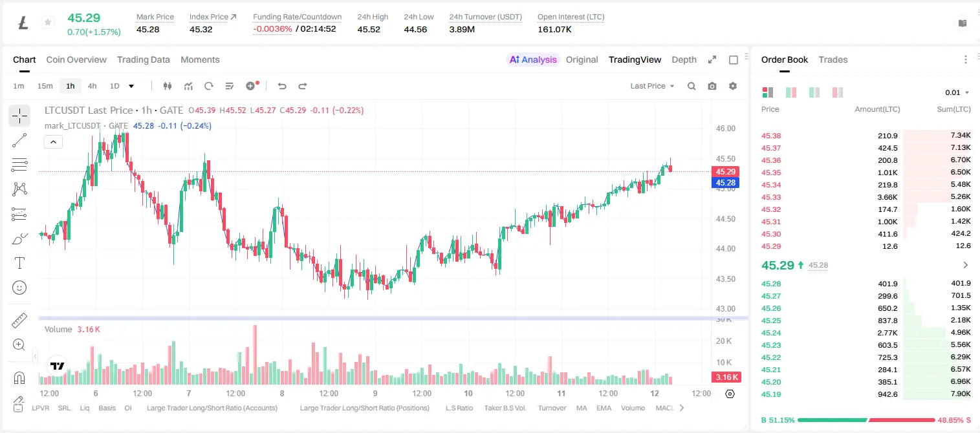Take a chart snapshot with camera icon

[712, 86]
